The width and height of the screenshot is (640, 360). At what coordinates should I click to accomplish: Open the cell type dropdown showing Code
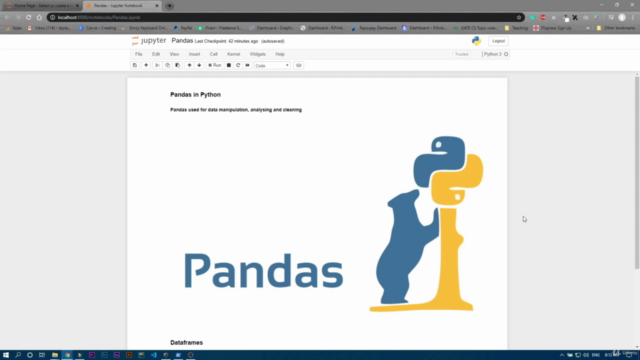[x=272, y=66]
